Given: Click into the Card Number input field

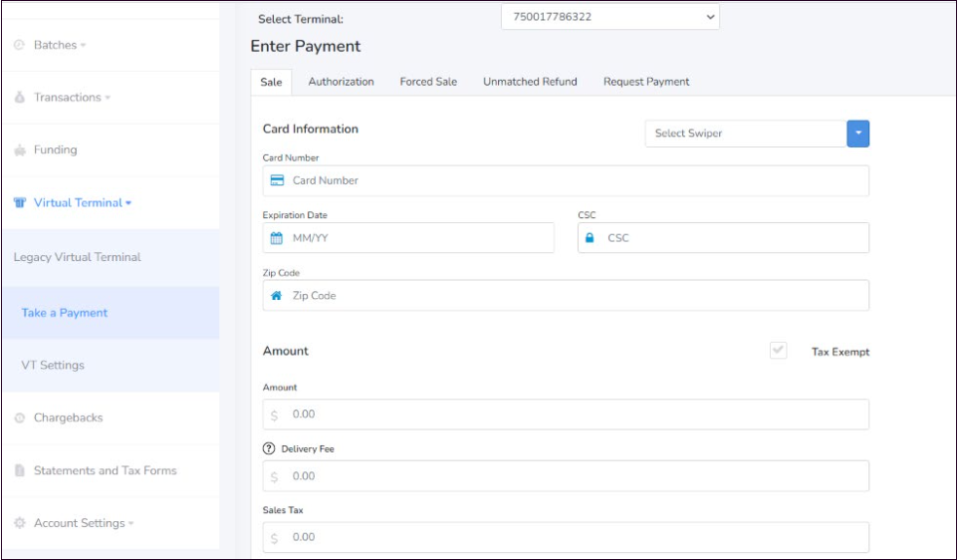Looking at the screenshot, I should [x=566, y=180].
